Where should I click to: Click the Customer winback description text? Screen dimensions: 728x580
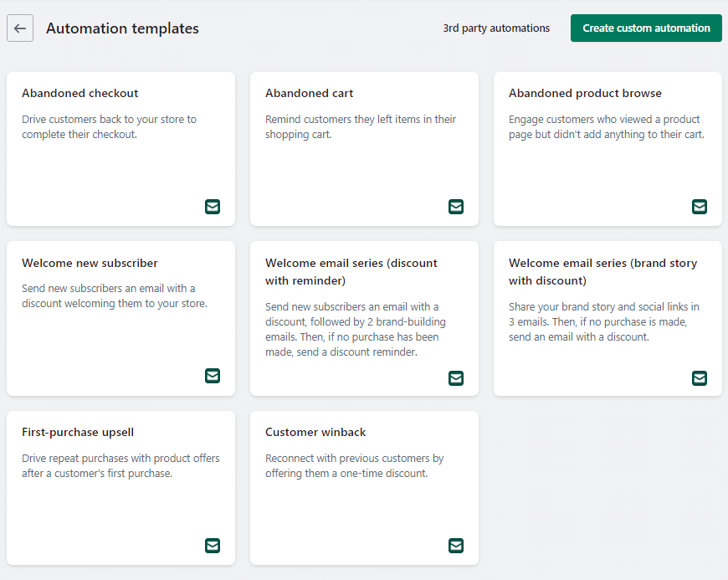(x=354, y=466)
